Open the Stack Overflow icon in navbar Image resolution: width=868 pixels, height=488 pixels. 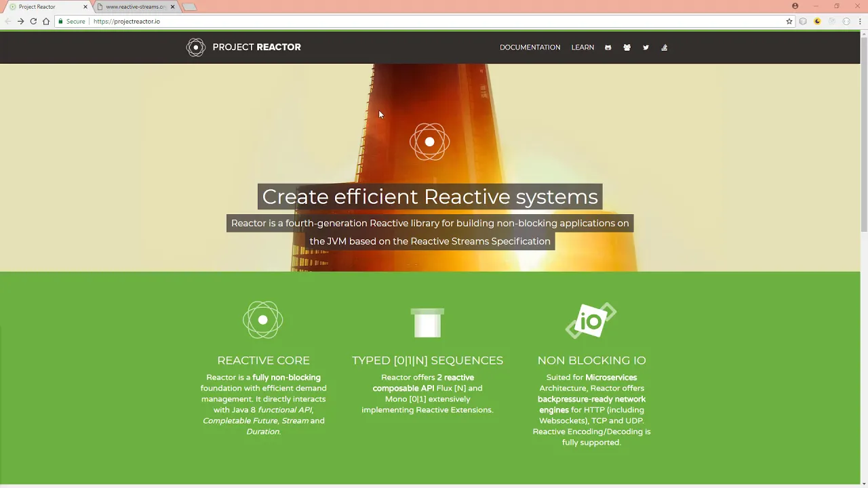665,47
